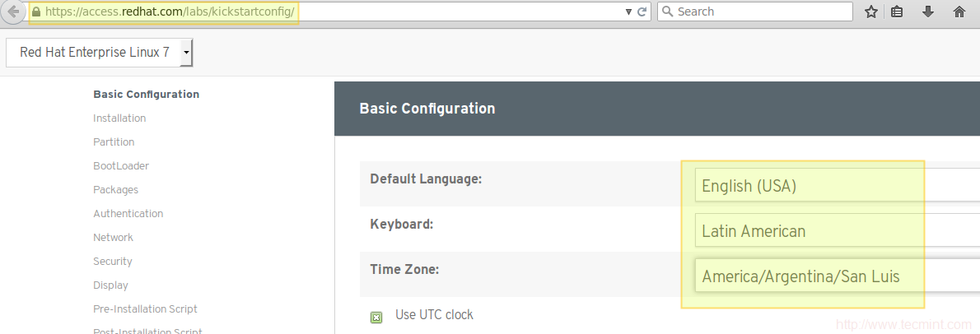
Task: Click the browser back arrow button
Action: pos(13,12)
